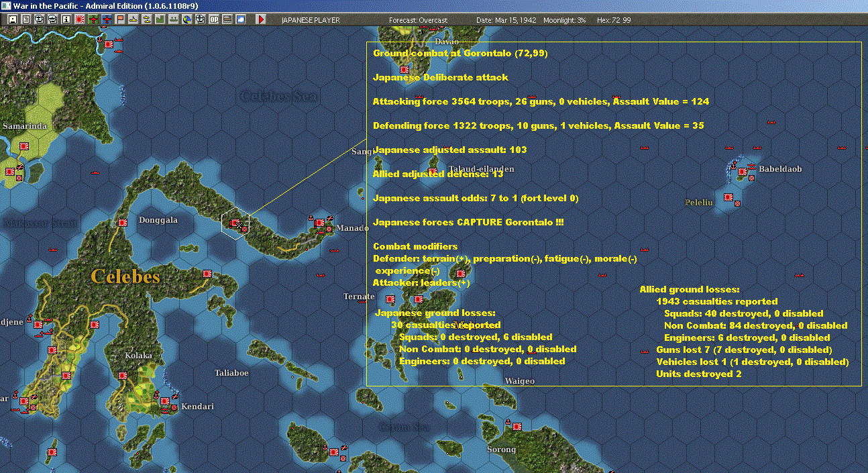The width and height of the screenshot is (868, 473).
Task: Select the Japanese base icon at Samarinda
Action: [x=23, y=145]
